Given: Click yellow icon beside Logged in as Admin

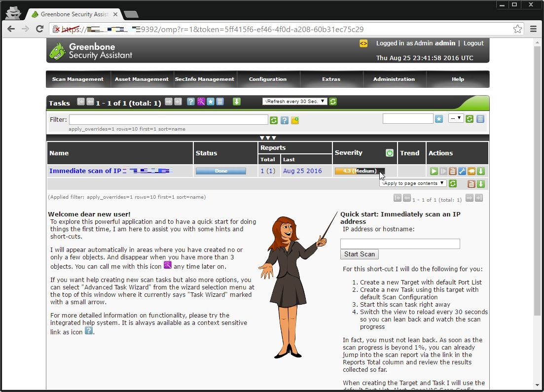Looking at the screenshot, I should tap(363, 43).
